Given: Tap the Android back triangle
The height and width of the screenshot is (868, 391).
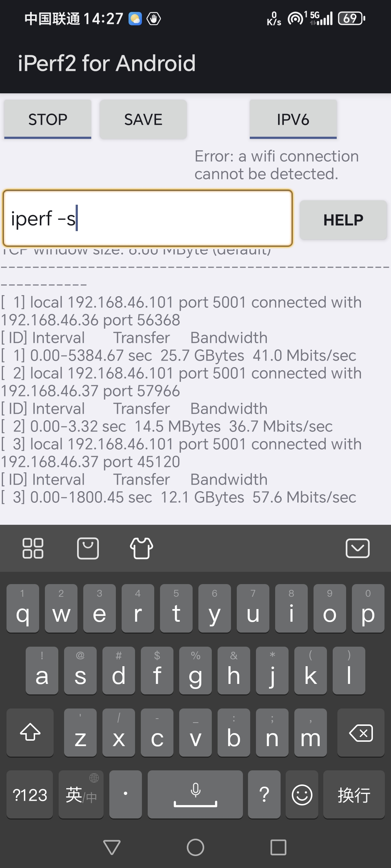Looking at the screenshot, I should [112, 847].
